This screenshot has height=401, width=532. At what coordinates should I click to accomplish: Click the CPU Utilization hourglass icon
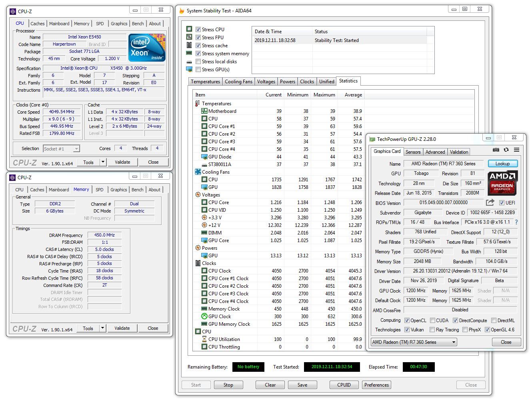[204, 339]
